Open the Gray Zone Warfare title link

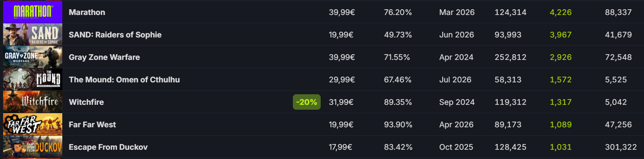105,57
